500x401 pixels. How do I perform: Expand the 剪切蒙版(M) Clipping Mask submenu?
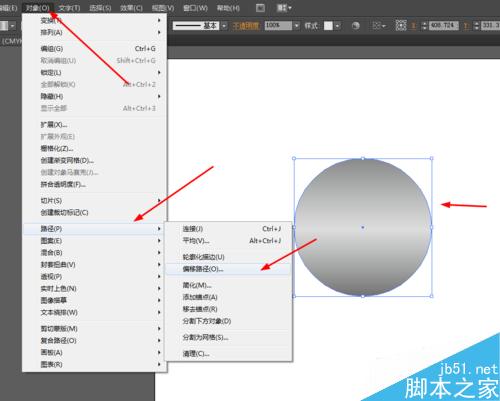[94, 329]
